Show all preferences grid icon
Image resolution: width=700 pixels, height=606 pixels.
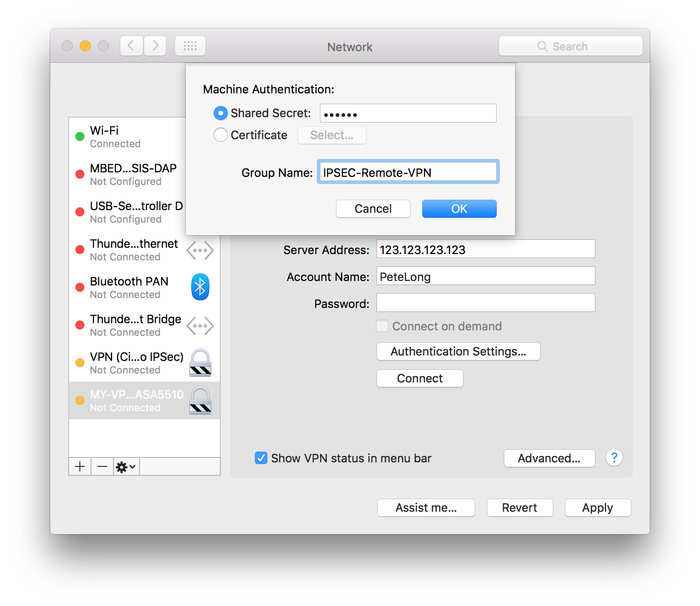(190, 46)
